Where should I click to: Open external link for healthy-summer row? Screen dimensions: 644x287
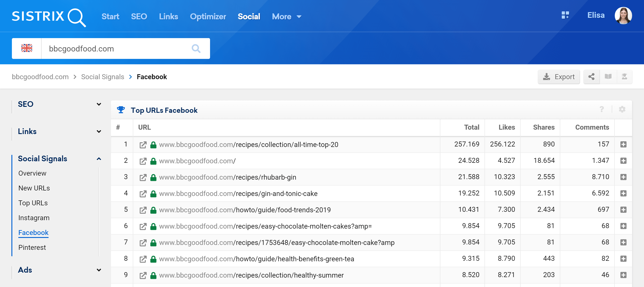(143, 275)
